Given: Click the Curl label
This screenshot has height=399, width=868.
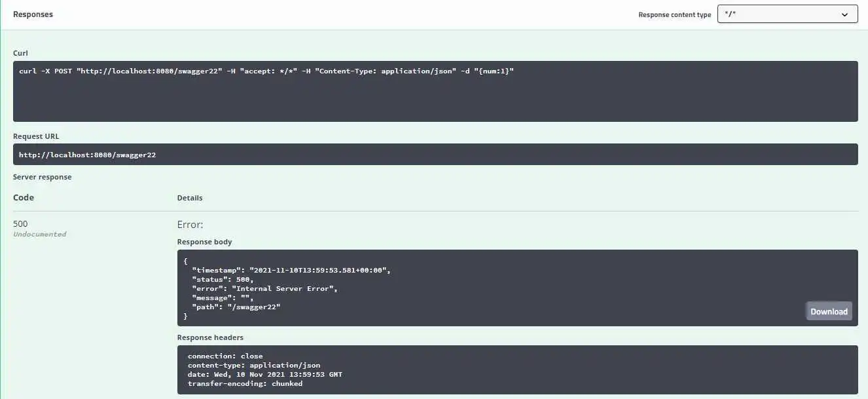Looking at the screenshot, I should coord(20,53).
